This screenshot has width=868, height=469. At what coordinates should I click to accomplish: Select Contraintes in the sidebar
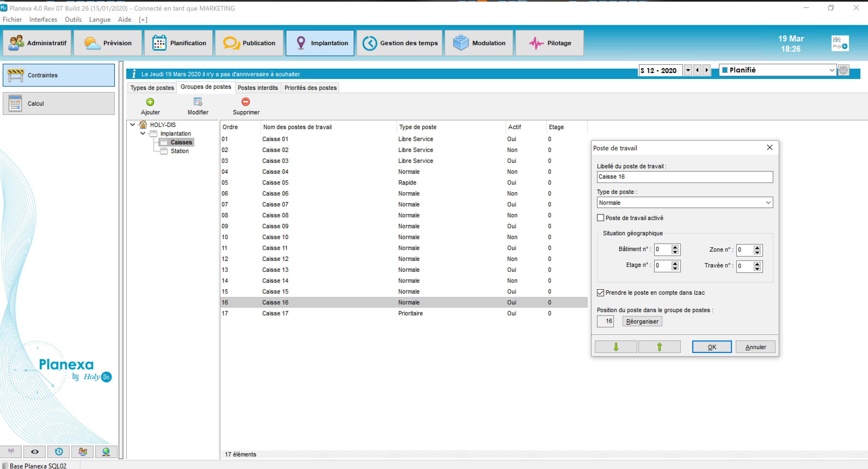point(59,75)
